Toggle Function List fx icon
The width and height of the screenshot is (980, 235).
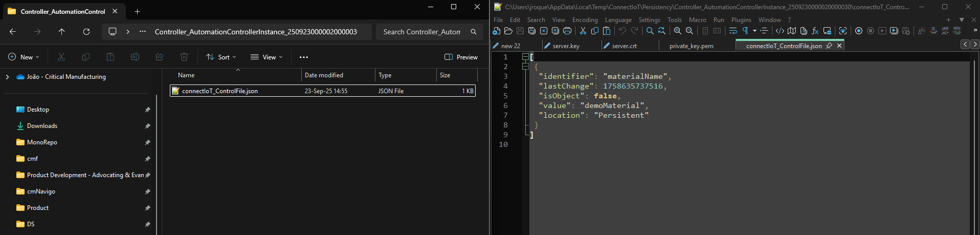(x=815, y=31)
